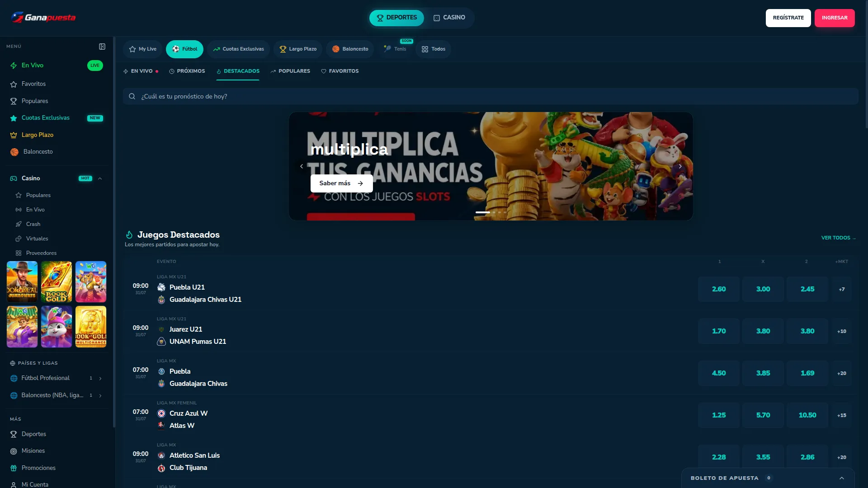
Task: Click Saber más on the banner
Action: (x=341, y=183)
